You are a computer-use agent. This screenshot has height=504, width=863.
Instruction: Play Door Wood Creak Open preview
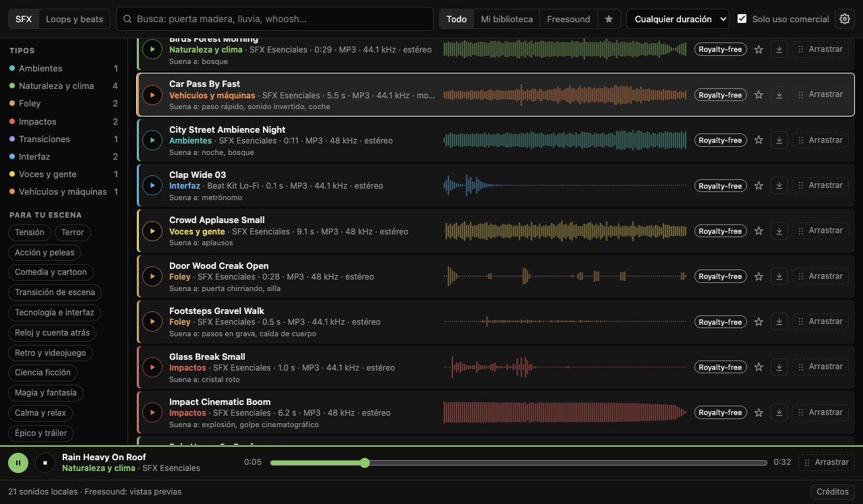click(152, 276)
